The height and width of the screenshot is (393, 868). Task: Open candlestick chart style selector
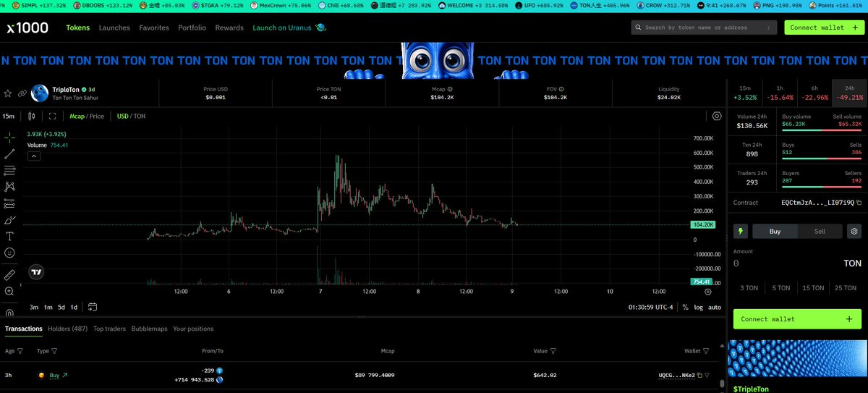coord(31,116)
